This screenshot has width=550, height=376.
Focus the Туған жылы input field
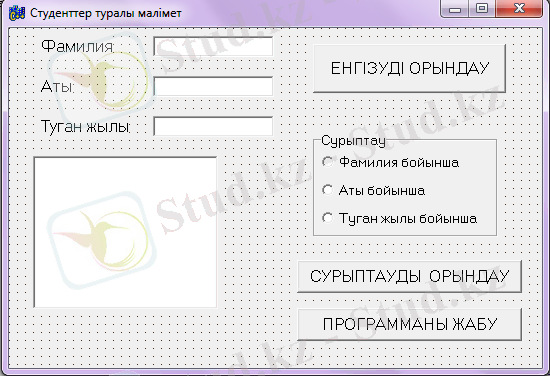[x=213, y=126]
